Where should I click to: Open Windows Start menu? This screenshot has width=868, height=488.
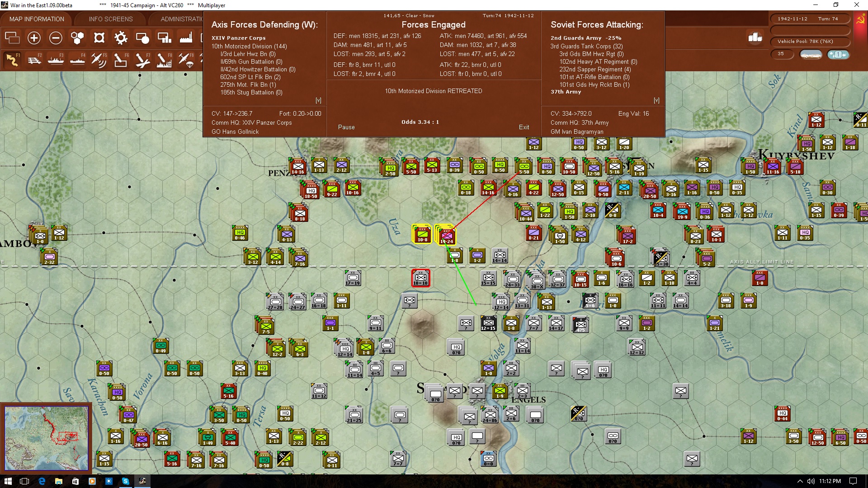coord(8,481)
